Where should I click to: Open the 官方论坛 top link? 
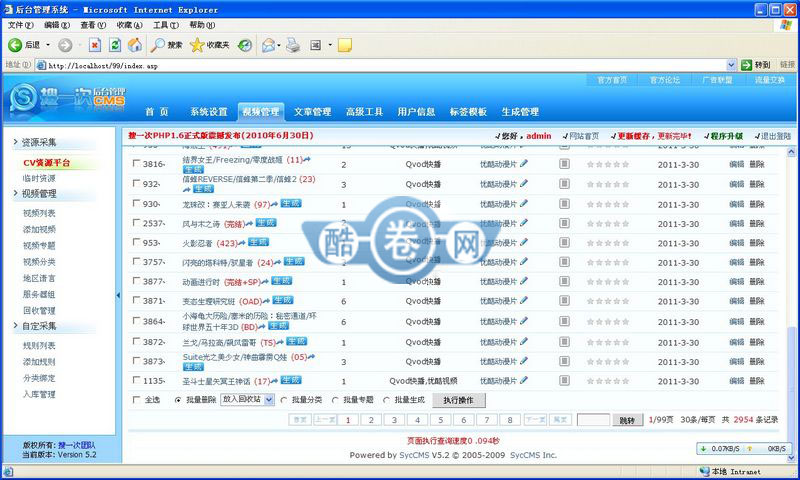coord(665,80)
